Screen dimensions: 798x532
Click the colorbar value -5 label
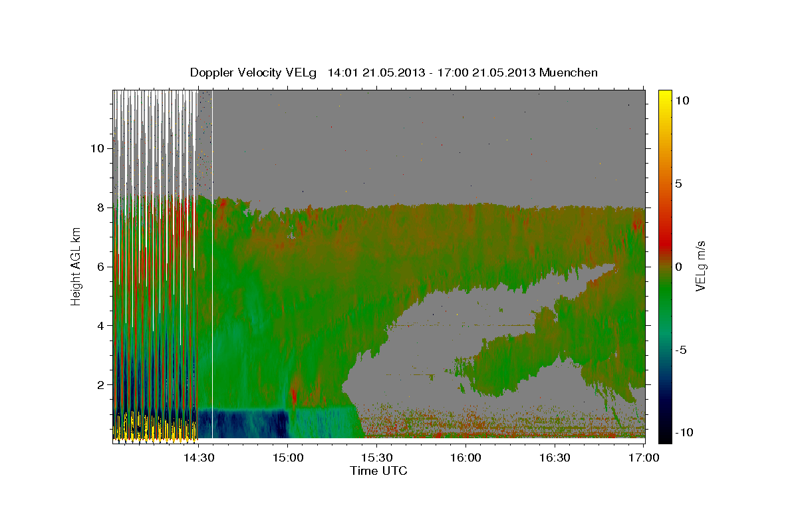(680, 350)
